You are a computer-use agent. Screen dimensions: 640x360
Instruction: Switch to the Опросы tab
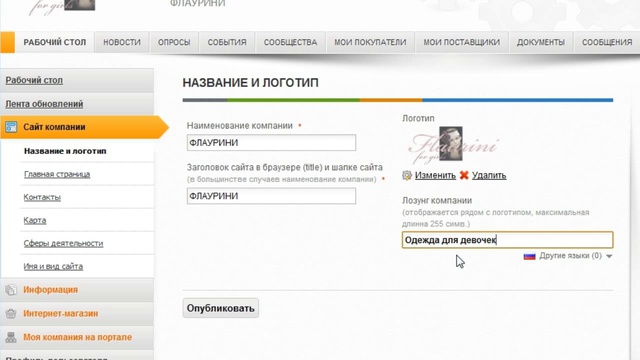174,42
